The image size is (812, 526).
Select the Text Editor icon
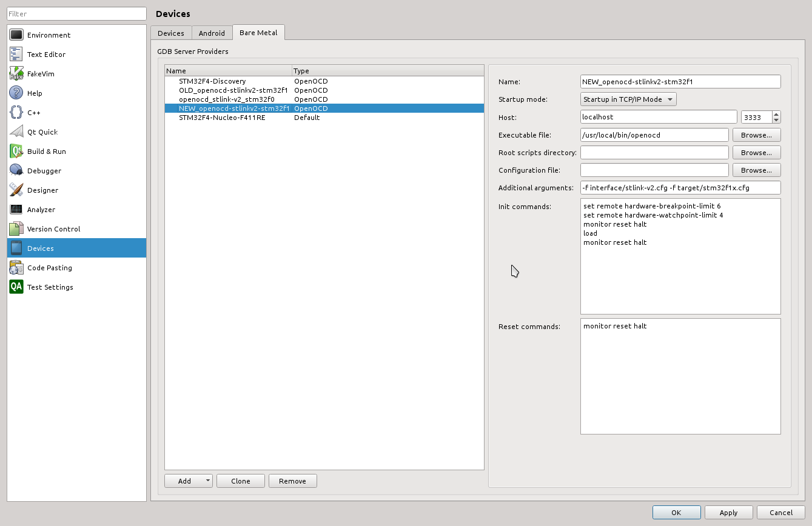[x=16, y=55]
